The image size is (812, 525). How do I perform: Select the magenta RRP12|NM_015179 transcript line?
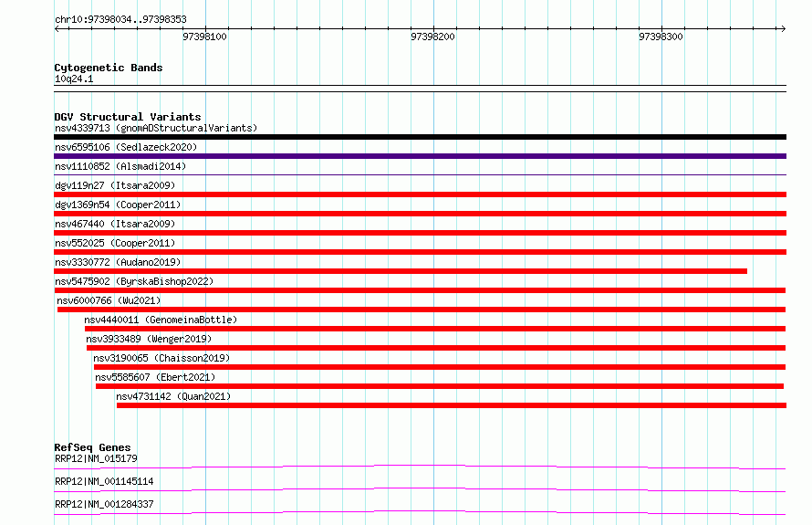tap(420, 467)
